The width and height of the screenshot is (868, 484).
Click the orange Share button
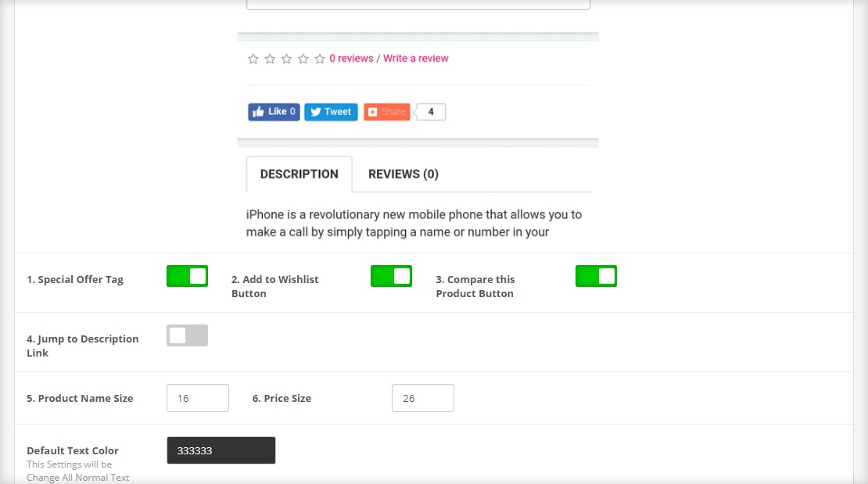click(x=387, y=112)
